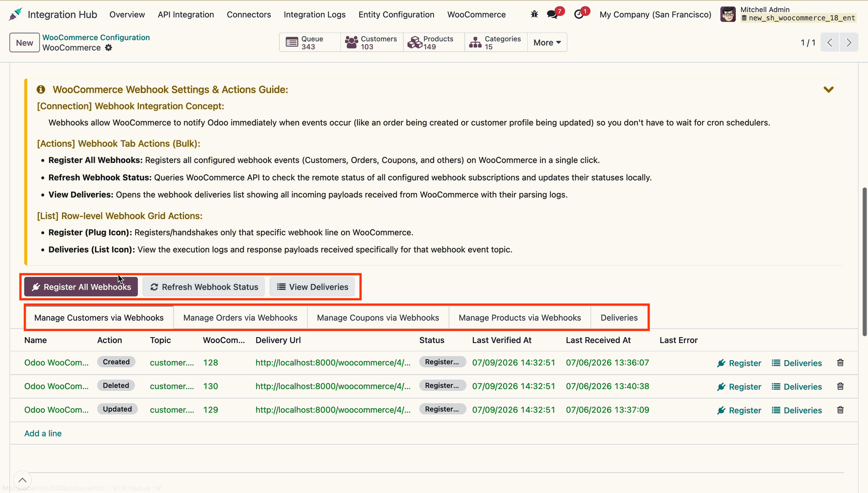This screenshot has width=868, height=493.
Task: Open the Products 149 stat button
Action: click(x=434, y=42)
